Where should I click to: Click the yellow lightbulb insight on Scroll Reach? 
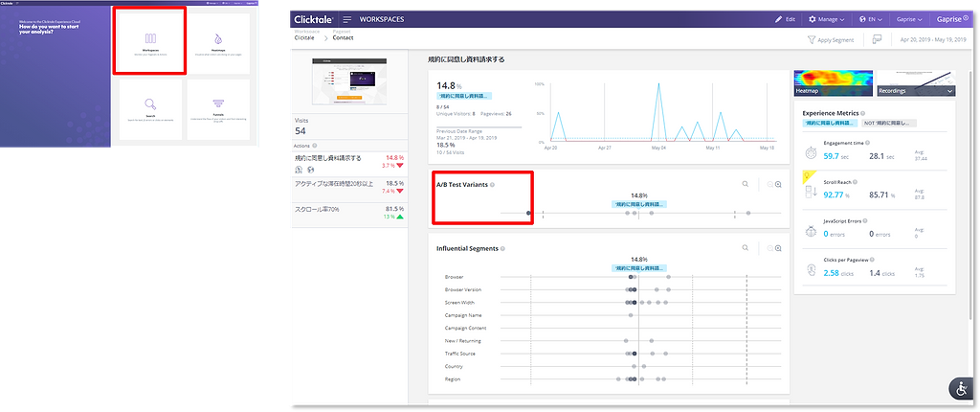click(x=807, y=175)
